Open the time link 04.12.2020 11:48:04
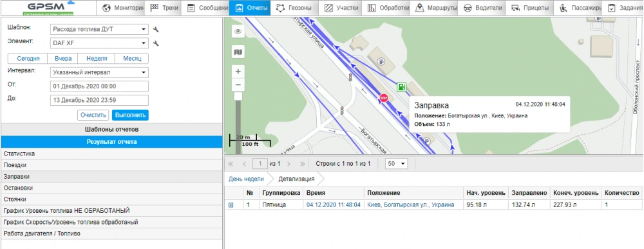This screenshot has height=249, width=644. [x=334, y=205]
